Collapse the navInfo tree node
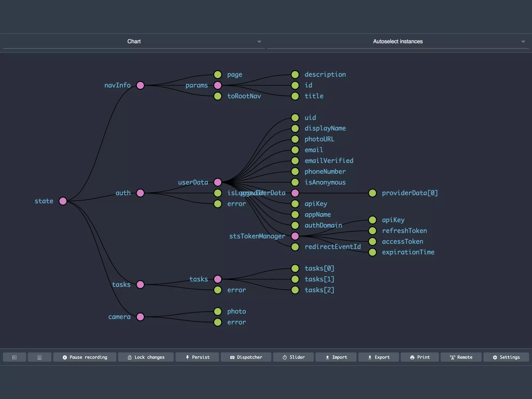532x399 pixels. click(140, 85)
